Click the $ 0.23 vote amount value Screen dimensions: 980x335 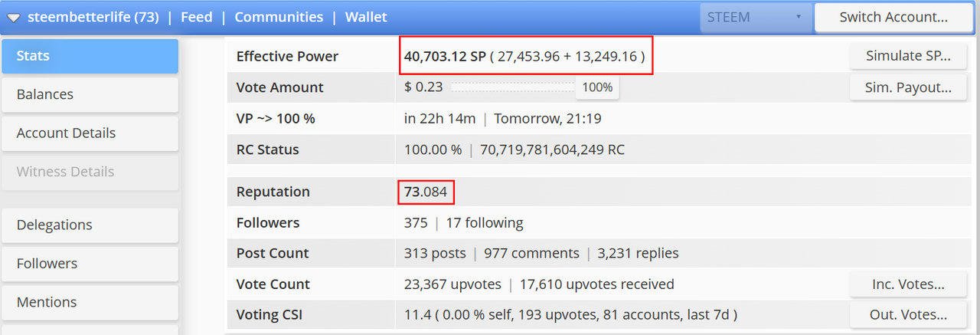pos(423,87)
